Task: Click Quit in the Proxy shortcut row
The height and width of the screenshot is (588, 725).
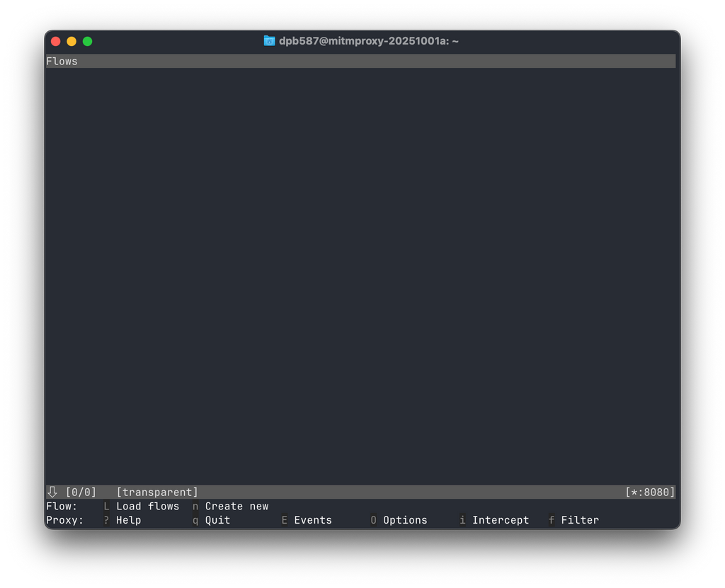Action: 217,520
